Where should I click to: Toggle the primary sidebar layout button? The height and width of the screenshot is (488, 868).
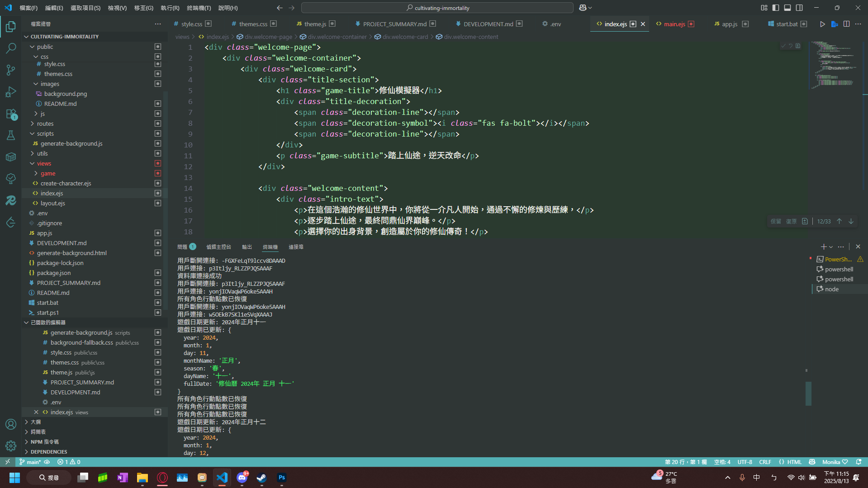[x=776, y=8]
